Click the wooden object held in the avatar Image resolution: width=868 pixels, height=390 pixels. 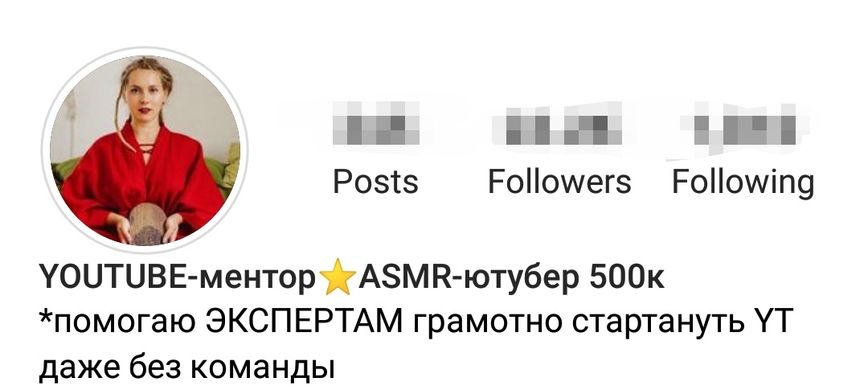[147, 223]
